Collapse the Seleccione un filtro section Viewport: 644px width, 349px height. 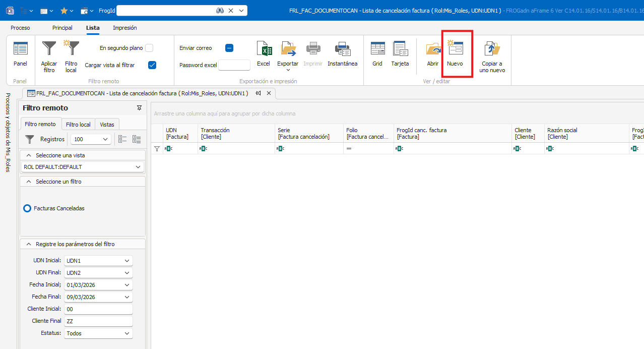[x=29, y=182]
